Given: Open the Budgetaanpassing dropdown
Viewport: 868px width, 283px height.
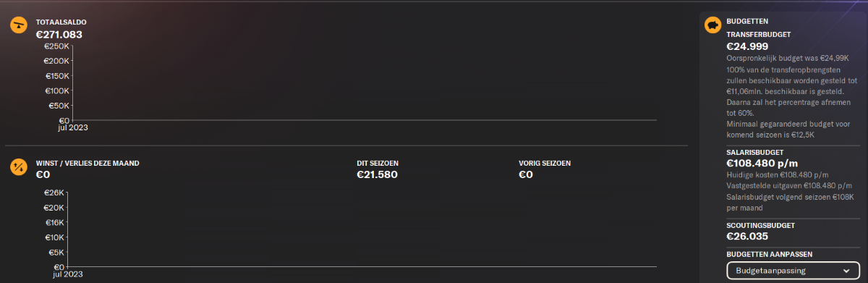Looking at the screenshot, I should [x=793, y=270].
